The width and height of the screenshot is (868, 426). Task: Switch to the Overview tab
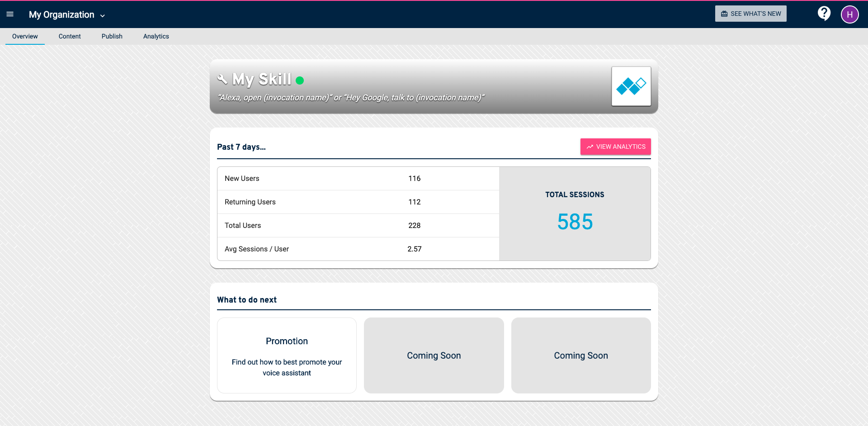tap(25, 36)
